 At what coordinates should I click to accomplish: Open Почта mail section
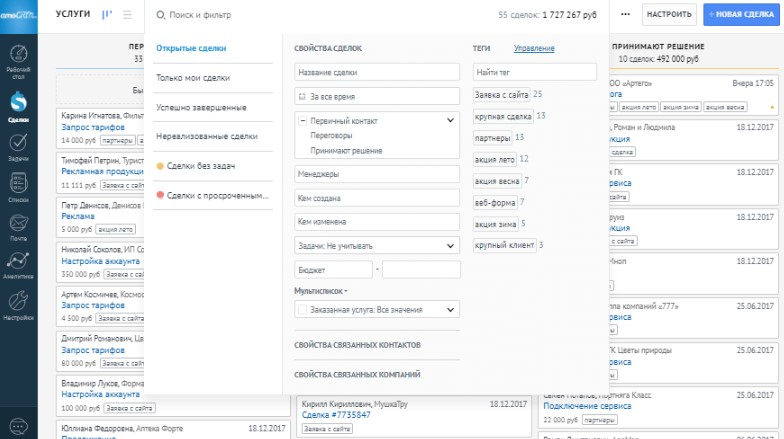tap(18, 226)
